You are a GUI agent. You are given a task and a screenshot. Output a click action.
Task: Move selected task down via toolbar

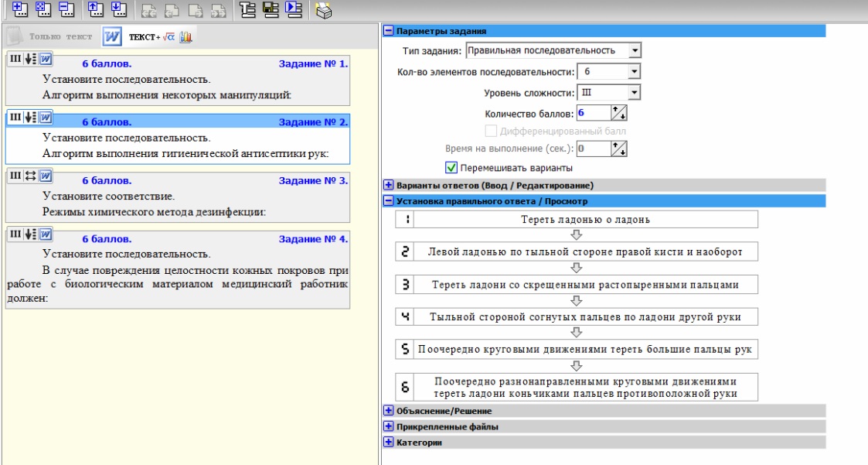point(119,9)
